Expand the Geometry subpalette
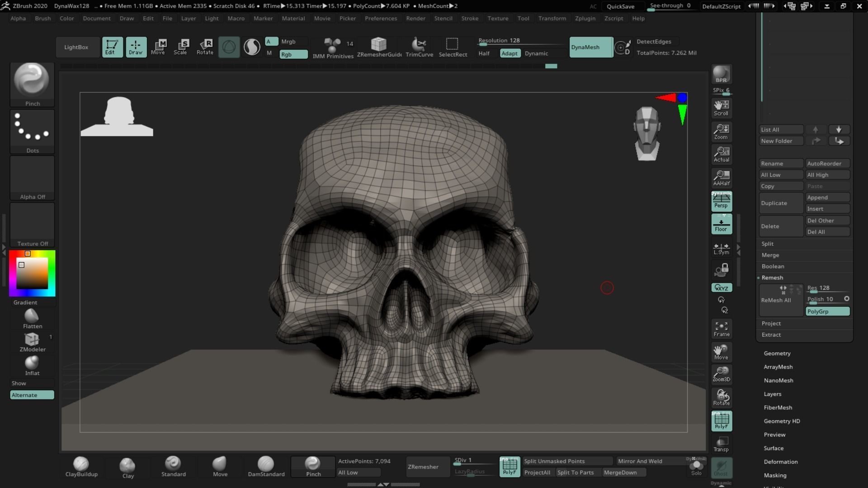Viewport: 868px width, 488px height. coord(777,353)
